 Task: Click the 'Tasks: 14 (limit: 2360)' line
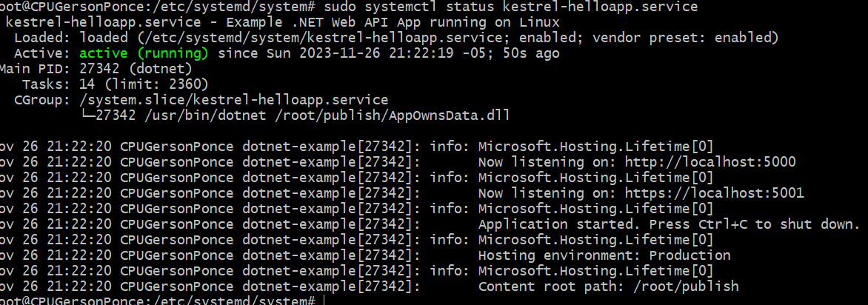115,84
